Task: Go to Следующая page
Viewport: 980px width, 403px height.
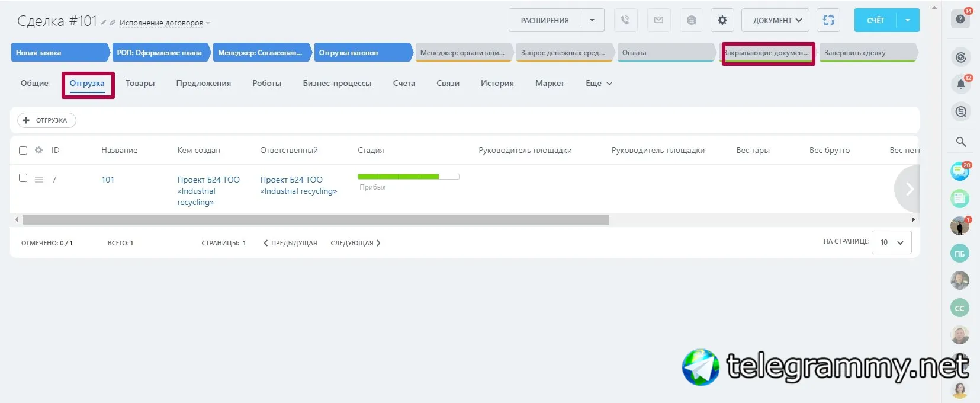Action: click(x=355, y=243)
